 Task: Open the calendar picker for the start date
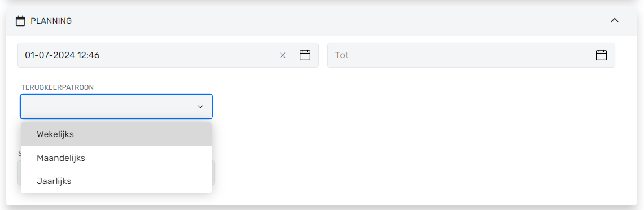coord(305,55)
